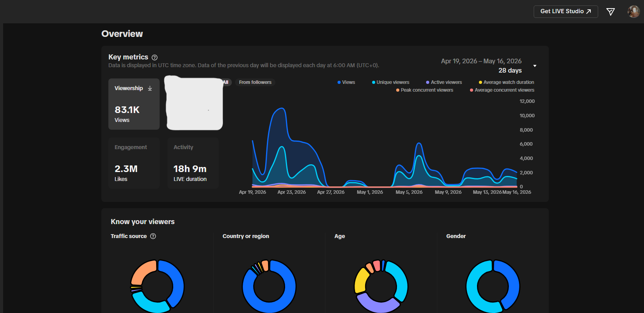Screen dimensions: 644x313
Task: Click the Traffic source help icon
Action: coord(153,236)
